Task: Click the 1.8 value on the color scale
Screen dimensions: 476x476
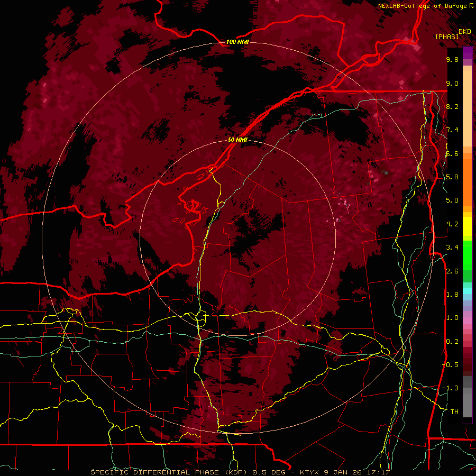Action: (452, 295)
